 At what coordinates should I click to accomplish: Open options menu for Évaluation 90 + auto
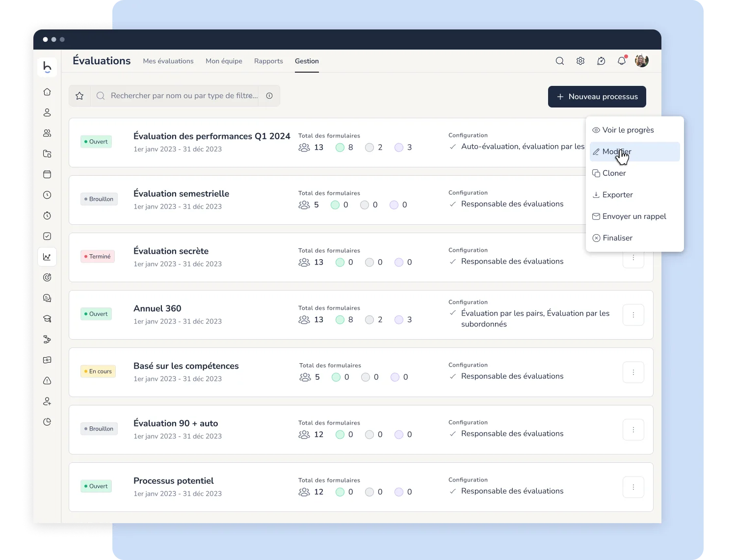tap(633, 430)
